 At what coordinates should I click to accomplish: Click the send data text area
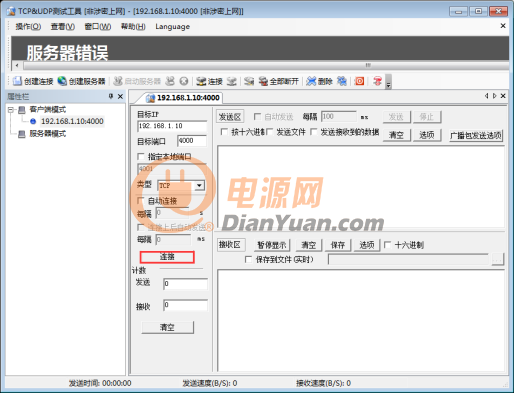coord(361,186)
